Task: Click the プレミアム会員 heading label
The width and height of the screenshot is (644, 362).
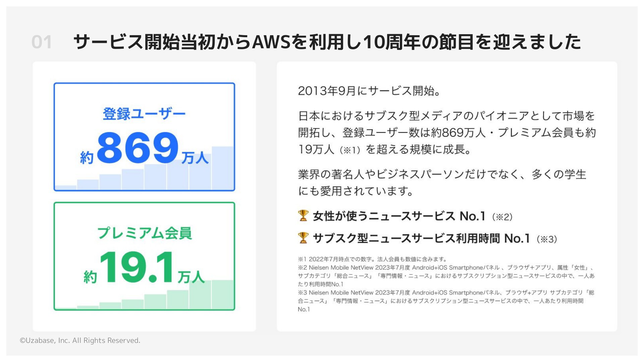Action: (144, 233)
